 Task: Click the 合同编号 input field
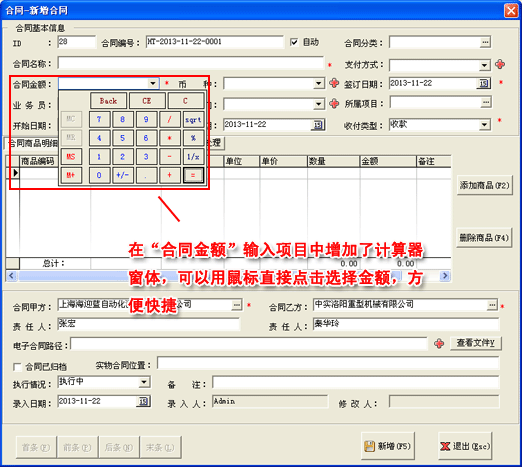tap(215, 42)
